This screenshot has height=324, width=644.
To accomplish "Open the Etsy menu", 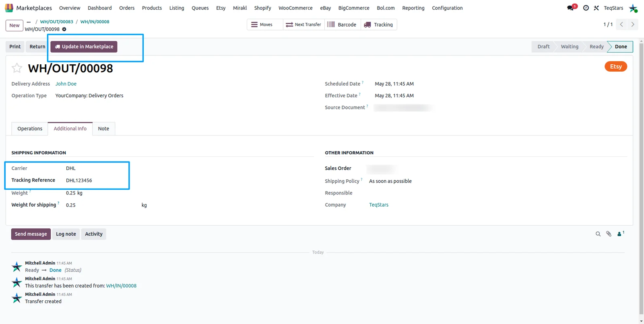I will (221, 8).
